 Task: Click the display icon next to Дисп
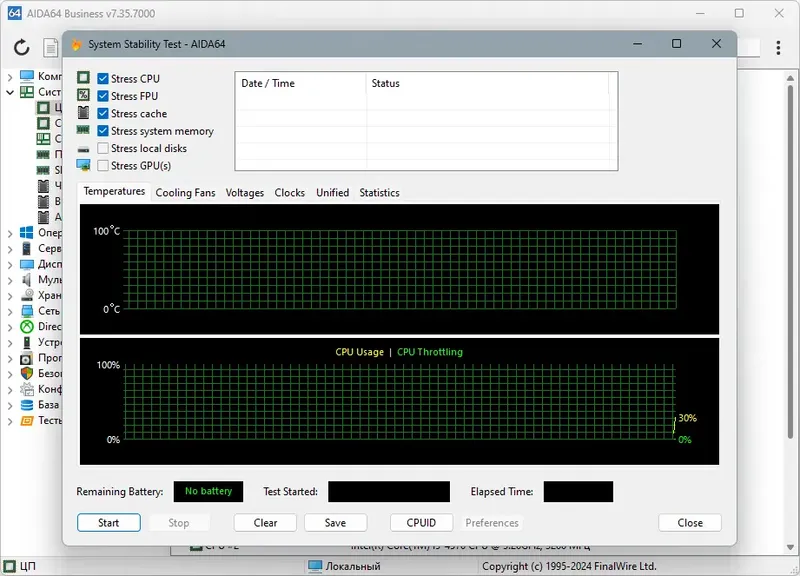coord(27,264)
